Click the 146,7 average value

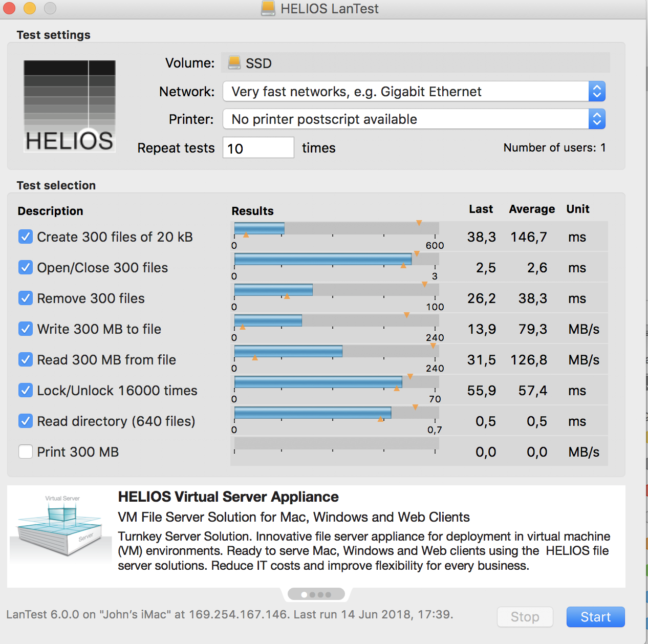[529, 237]
